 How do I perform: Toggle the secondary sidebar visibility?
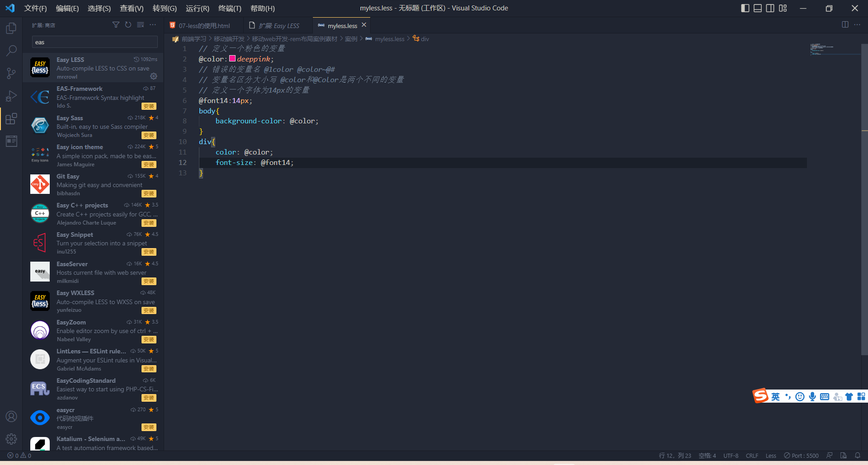point(770,8)
